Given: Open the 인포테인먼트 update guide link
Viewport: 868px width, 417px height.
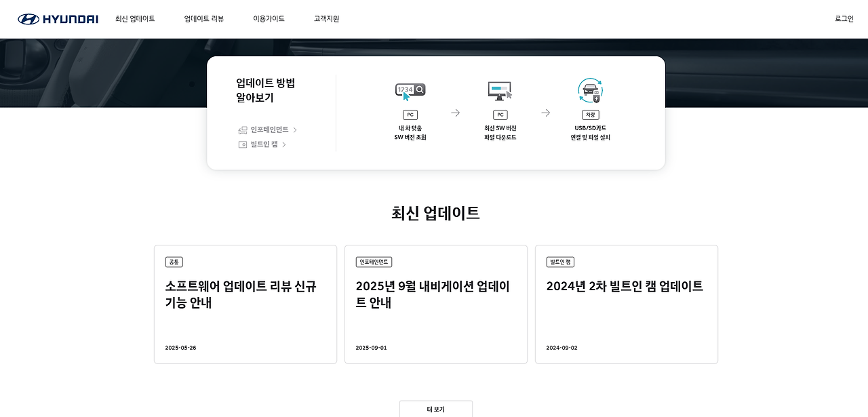Looking at the screenshot, I should (269, 130).
